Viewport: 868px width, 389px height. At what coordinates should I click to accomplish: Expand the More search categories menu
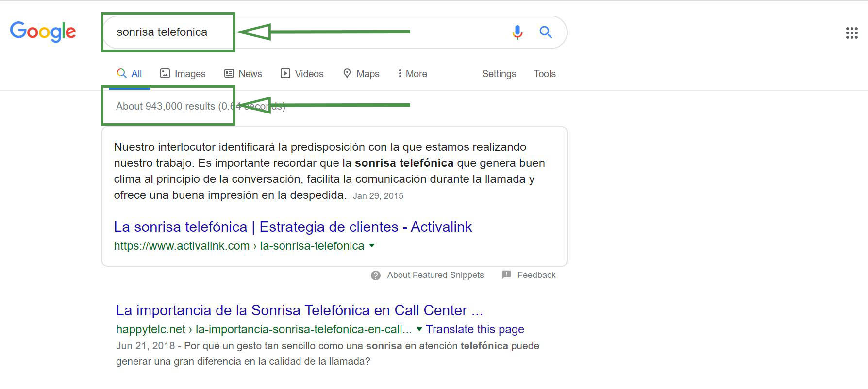(x=413, y=74)
